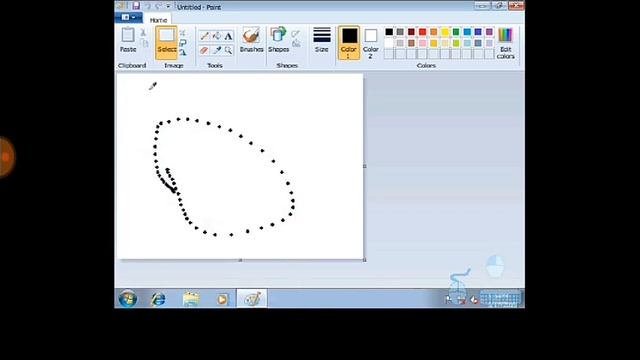
Task: Click the Redo arrow in the title bar
Action: coord(158,7)
